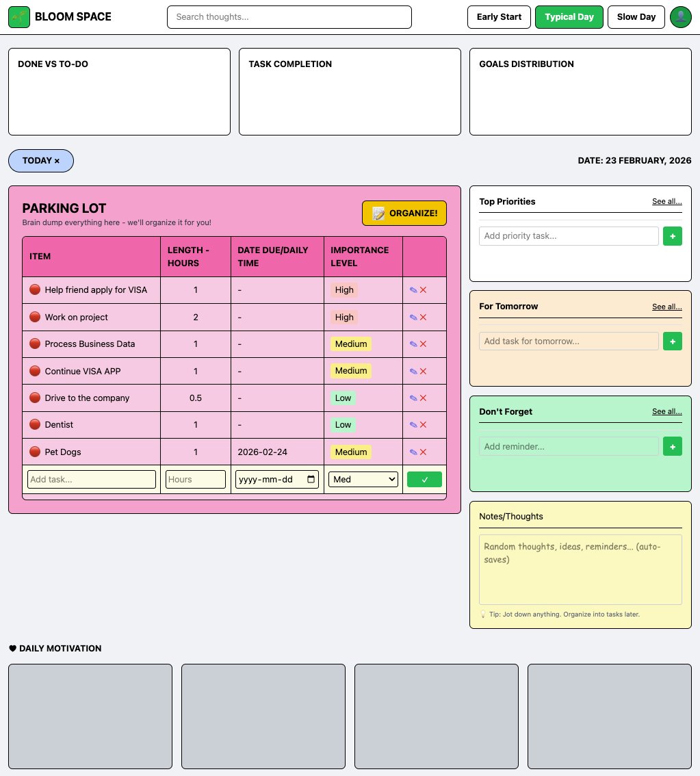
Task: Edit the Continue VISA APP task
Action: click(413, 371)
